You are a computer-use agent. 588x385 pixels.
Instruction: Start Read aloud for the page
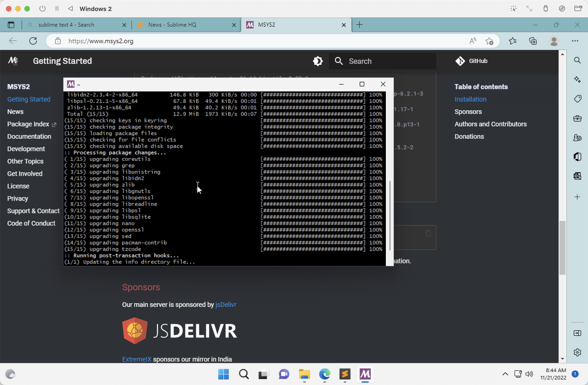click(x=472, y=41)
